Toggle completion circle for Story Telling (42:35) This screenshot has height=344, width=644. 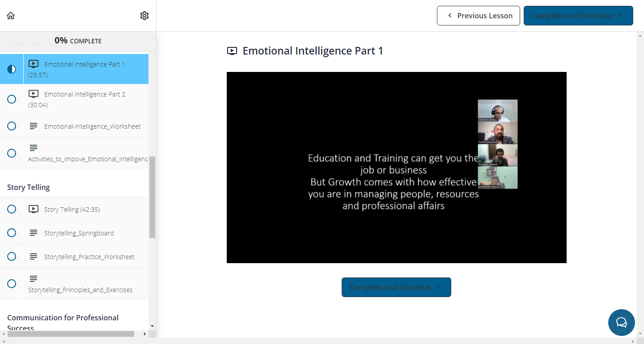tap(12, 209)
